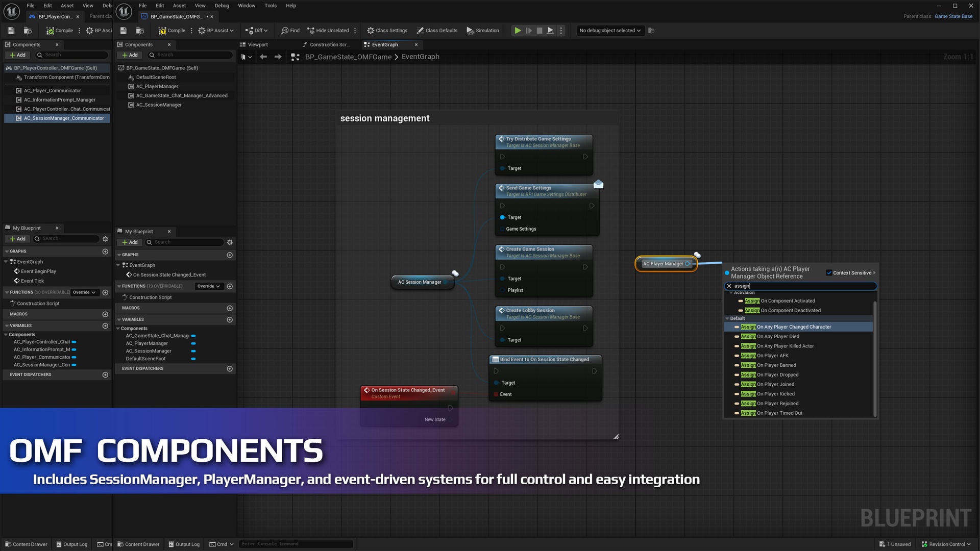Viewport: 980px width, 551px height.
Task: Choose Assign On Component Activated
Action: pos(798,301)
